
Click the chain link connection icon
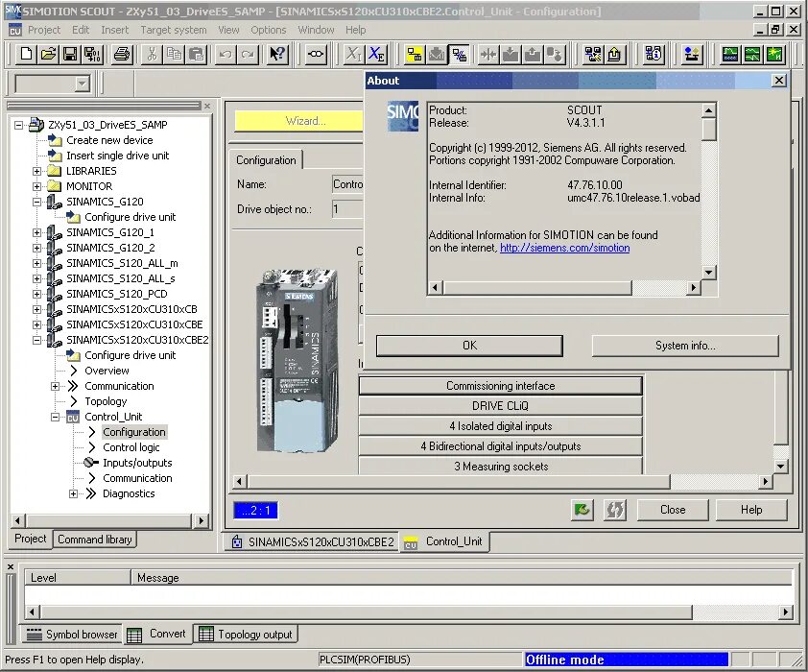pyautogui.click(x=316, y=54)
